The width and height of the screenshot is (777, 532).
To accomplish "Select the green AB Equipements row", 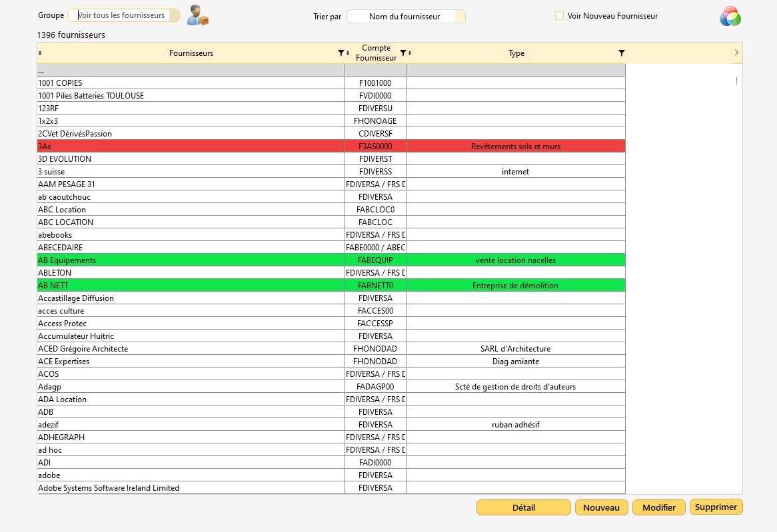I will click(x=191, y=260).
